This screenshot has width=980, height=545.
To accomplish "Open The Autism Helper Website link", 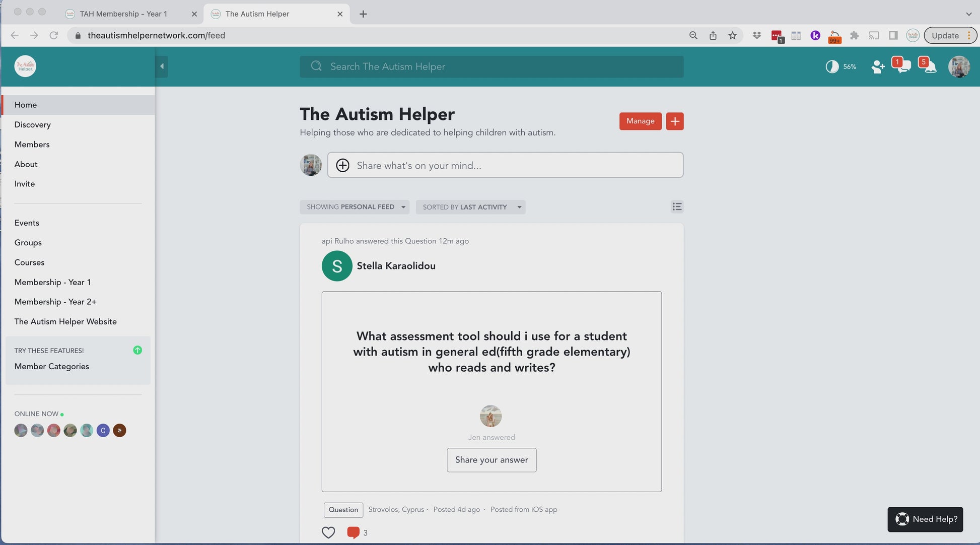I will pos(65,321).
